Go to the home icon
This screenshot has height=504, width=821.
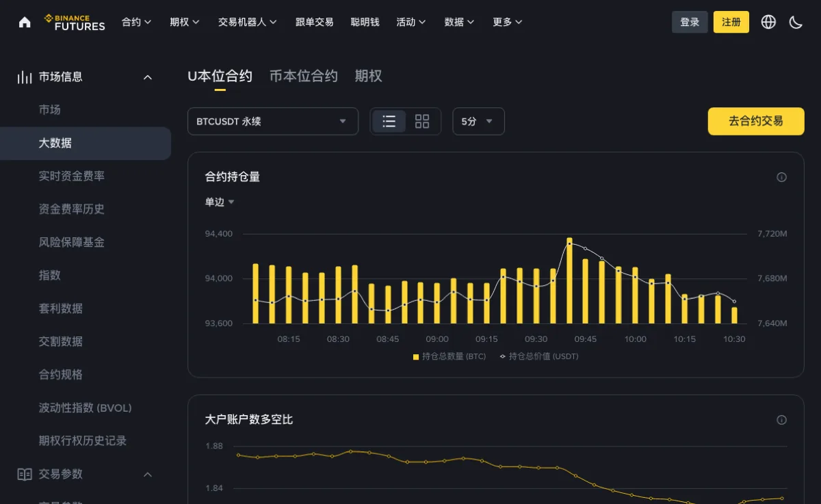click(x=25, y=22)
